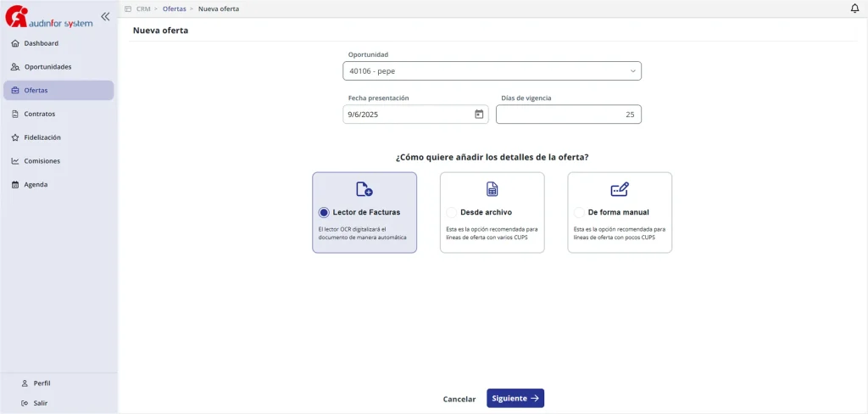Click the notification bell icon
The image size is (868, 414).
coord(854,8)
